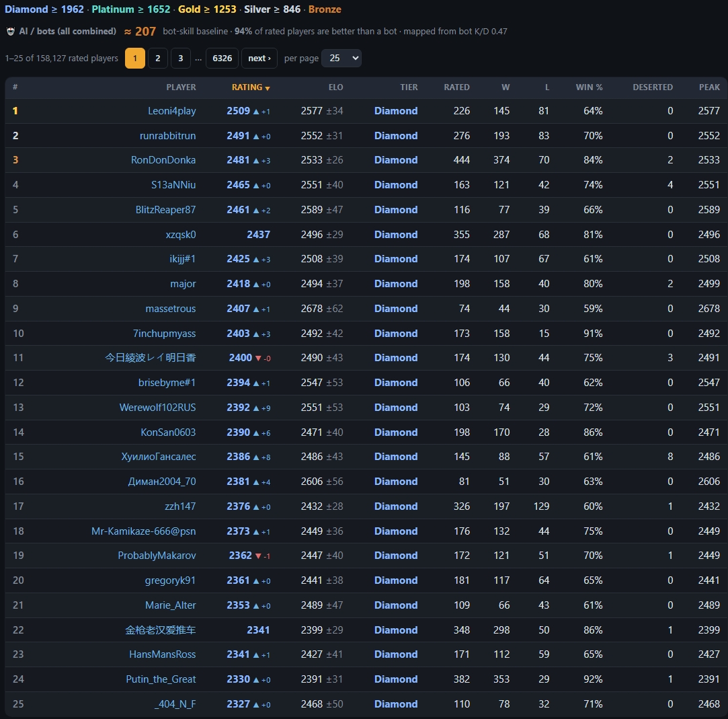Open runrabbitrun's player profile link
This screenshot has width=728, height=719.
tap(167, 136)
